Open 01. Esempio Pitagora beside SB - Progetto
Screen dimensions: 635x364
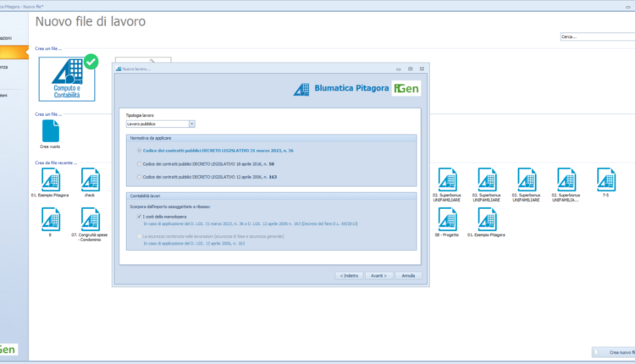coord(487,219)
